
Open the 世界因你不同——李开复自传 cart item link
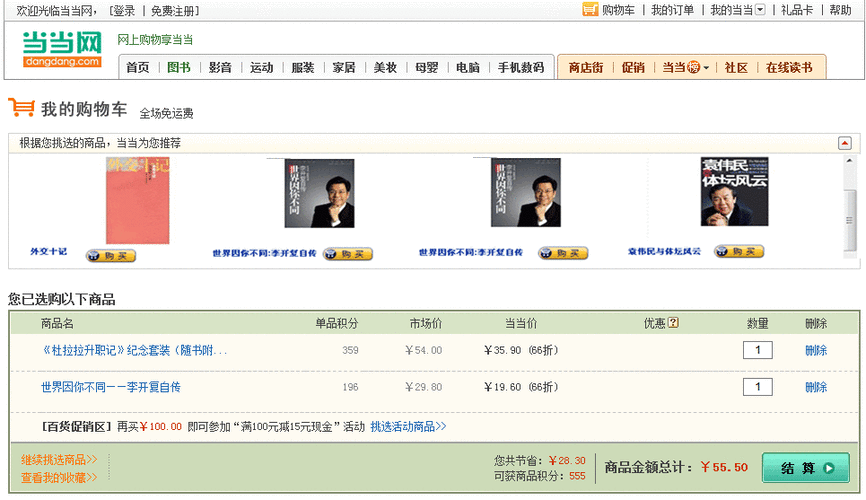[110, 387]
